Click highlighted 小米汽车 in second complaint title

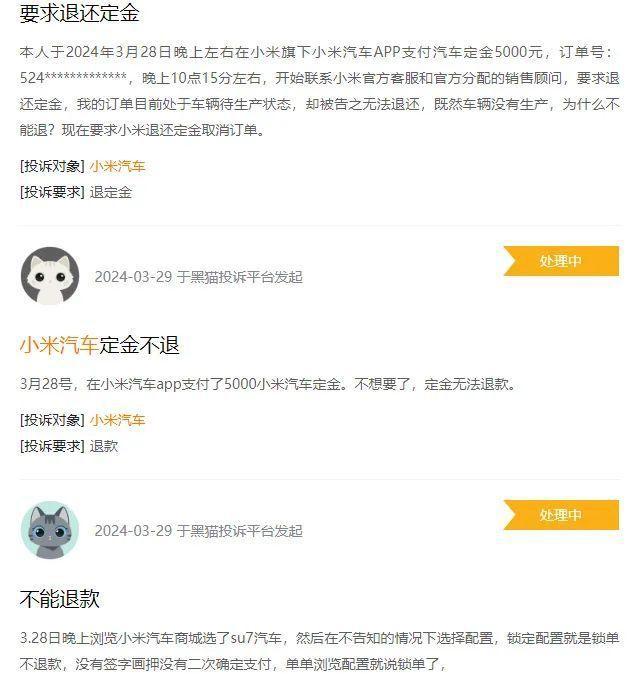point(59,345)
